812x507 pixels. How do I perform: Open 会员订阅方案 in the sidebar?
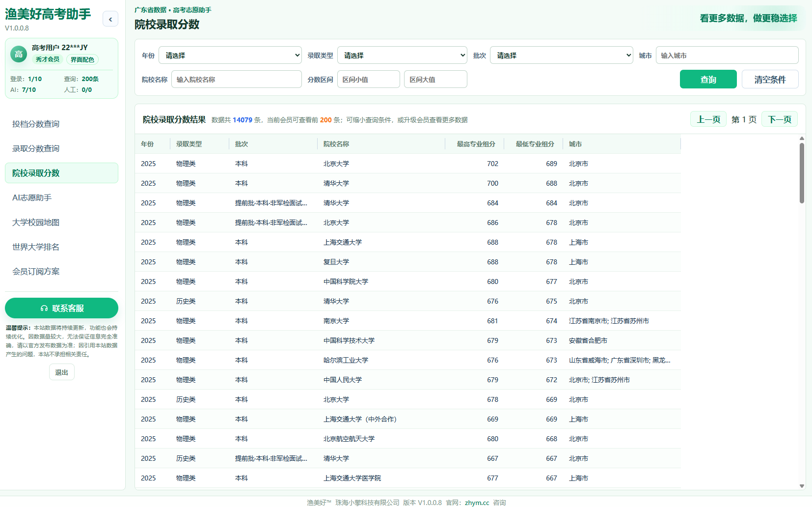61,271
